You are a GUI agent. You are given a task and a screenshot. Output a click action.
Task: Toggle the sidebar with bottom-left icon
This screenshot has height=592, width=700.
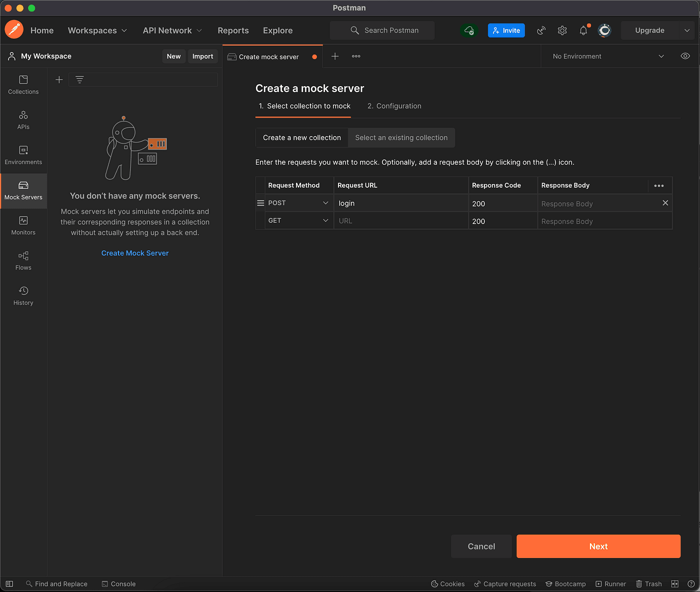click(x=9, y=584)
